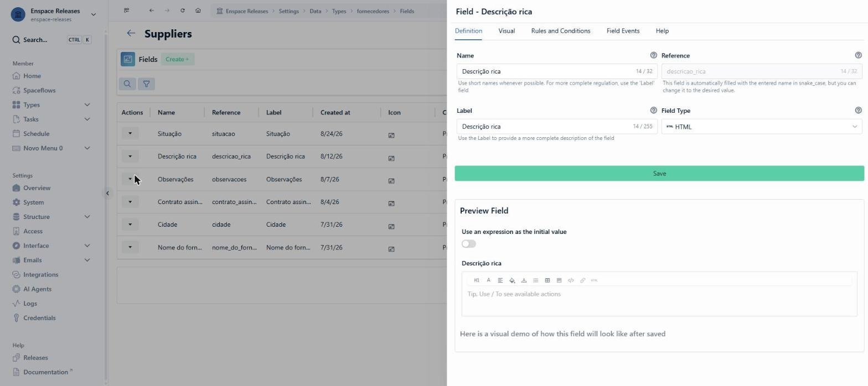Viewport: 868px width, 386px height.
Task: Select the H1 heading tool in editor
Action: (x=476, y=280)
